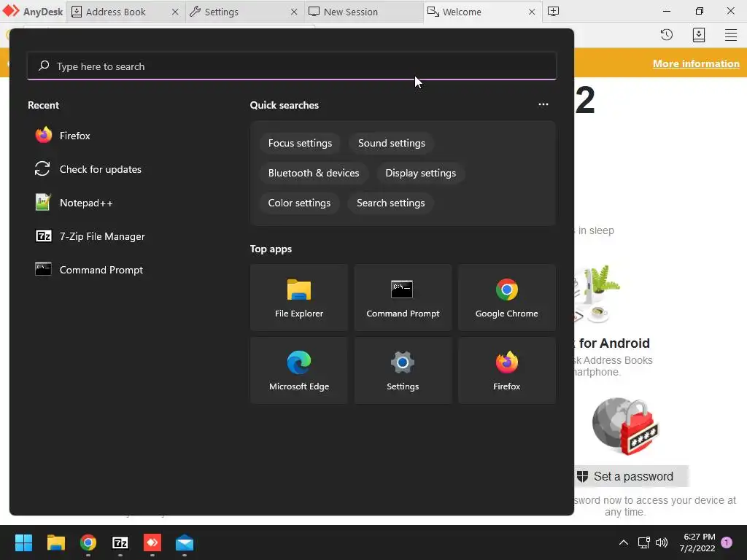Open AnyDesk hamburger main menu
747x560 pixels.
731,35
